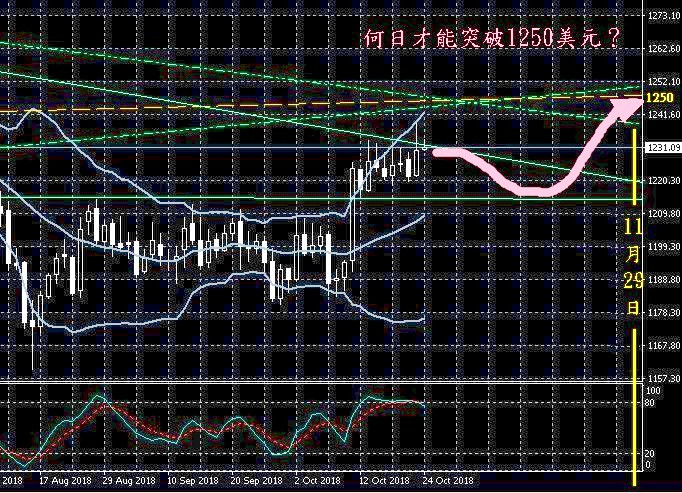Click the 1188.80 price axis label

coord(664,279)
